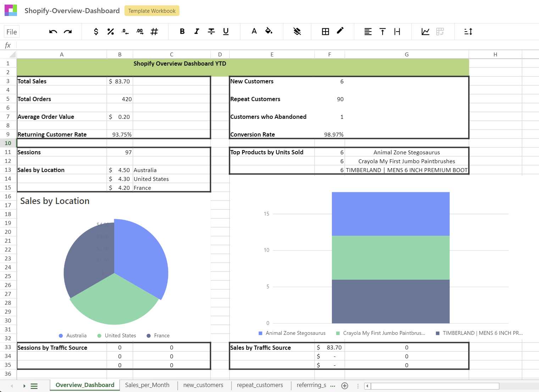The image size is (539, 392).
Task: Click Australia legend swatch in pie chart
Action: (61, 336)
